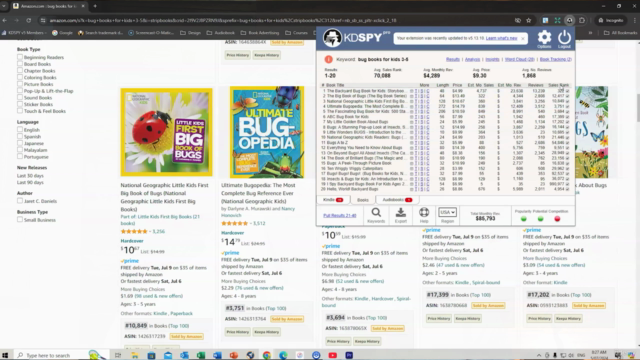Check the Janet C. Daniels author filter
The width and height of the screenshot is (640, 360).
[x=20, y=201]
